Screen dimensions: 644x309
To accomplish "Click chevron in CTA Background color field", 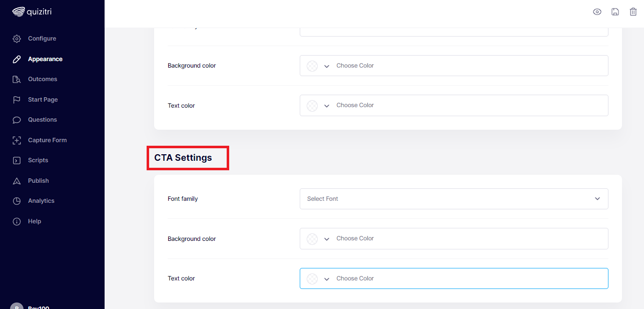I will [x=327, y=239].
